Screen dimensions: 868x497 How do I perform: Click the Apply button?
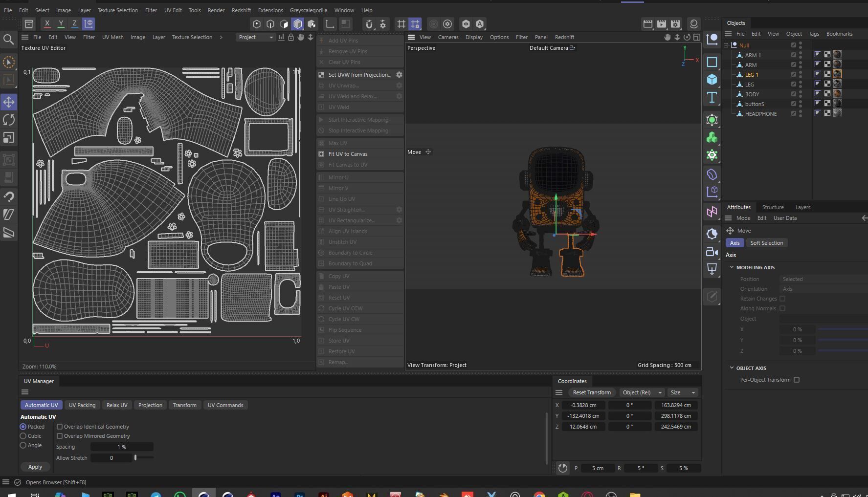coord(35,467)
